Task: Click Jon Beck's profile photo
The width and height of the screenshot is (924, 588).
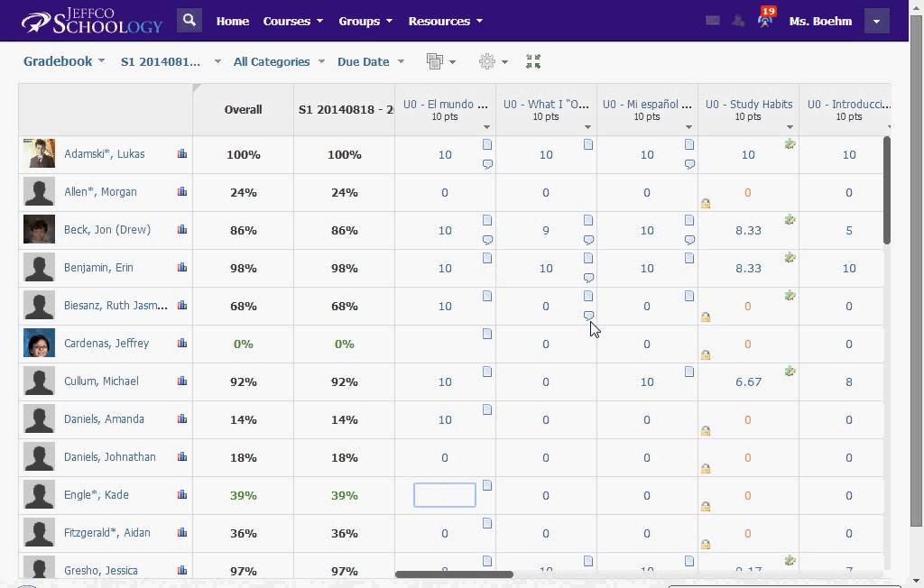Action: [x=39, y=229]
